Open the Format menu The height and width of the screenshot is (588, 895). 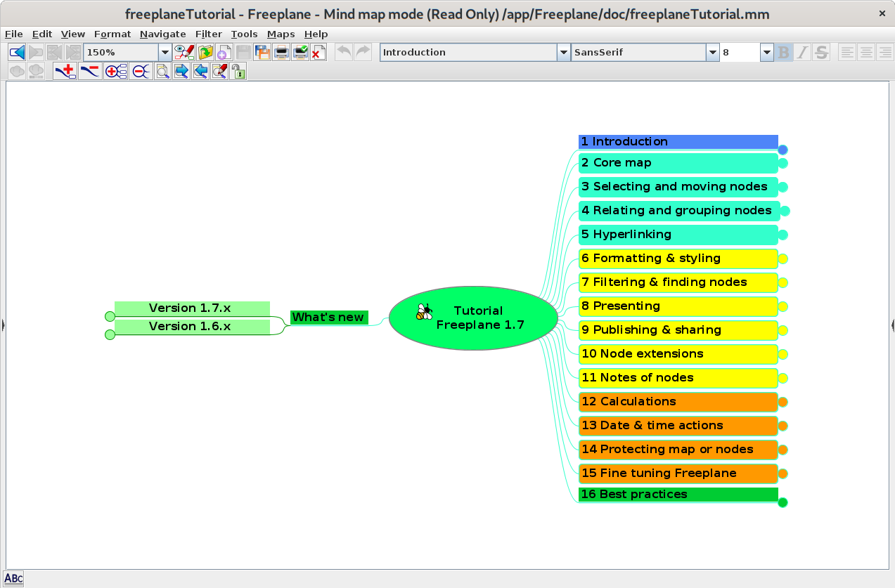[112, 34]
